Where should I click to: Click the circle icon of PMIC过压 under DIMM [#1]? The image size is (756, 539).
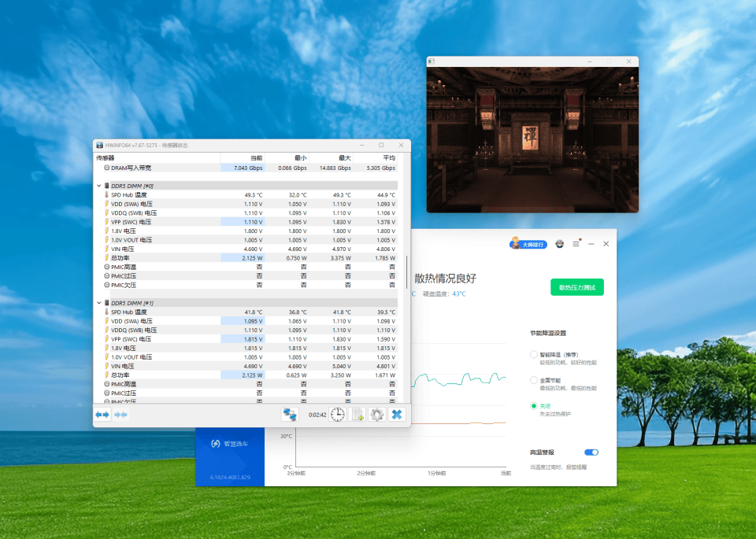coord(107,393)
